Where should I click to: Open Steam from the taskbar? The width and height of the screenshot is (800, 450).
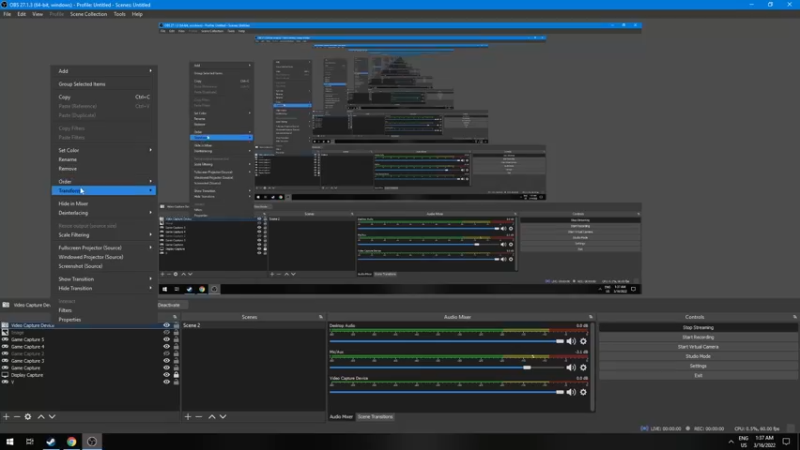(x=51, y=441)
